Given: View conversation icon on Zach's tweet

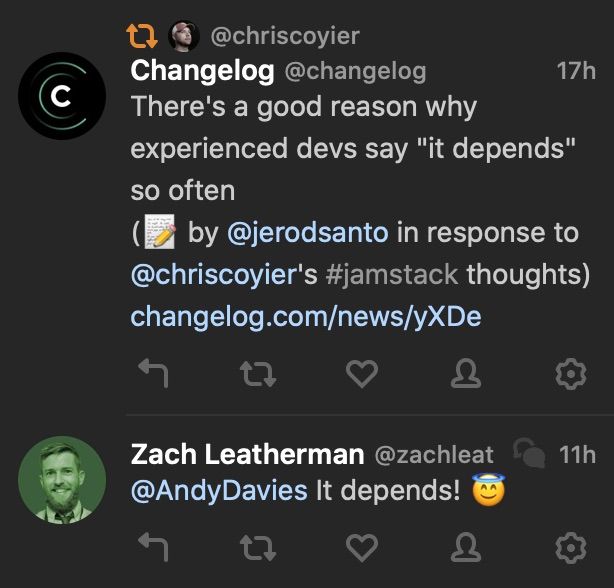Looking at the screenshot, I should point(527,455).
